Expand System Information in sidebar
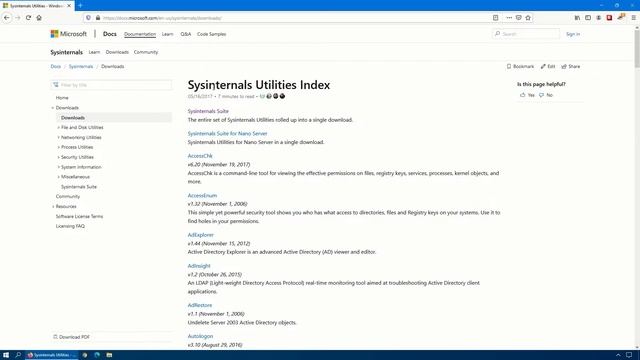640x360 pixels. (x=58, y=167)
